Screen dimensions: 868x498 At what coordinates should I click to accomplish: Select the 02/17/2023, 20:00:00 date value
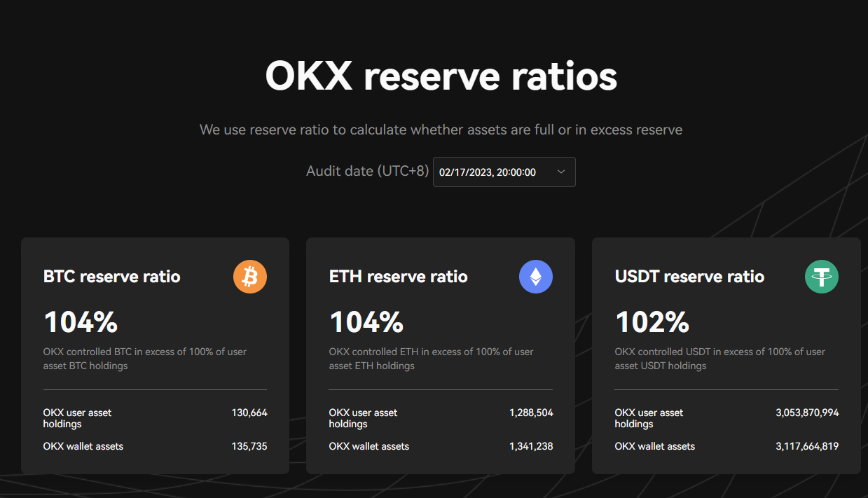(488, 172)
